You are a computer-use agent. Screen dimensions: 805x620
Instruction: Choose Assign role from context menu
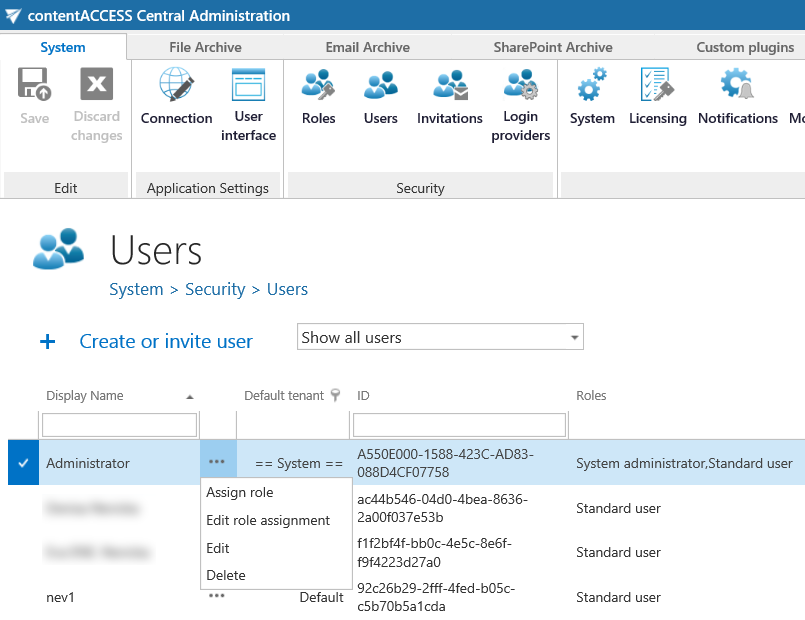pos(240,492)
